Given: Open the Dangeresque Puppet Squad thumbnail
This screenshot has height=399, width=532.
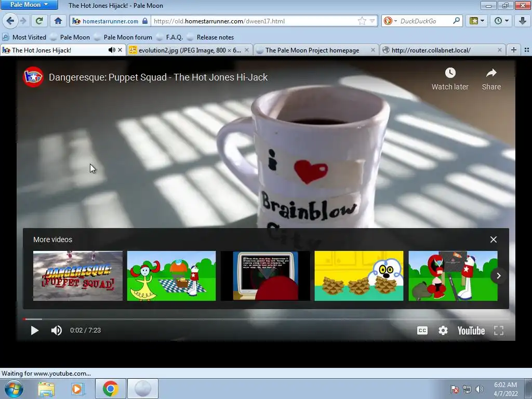Looking at the screenshot, I should point(78,276).
